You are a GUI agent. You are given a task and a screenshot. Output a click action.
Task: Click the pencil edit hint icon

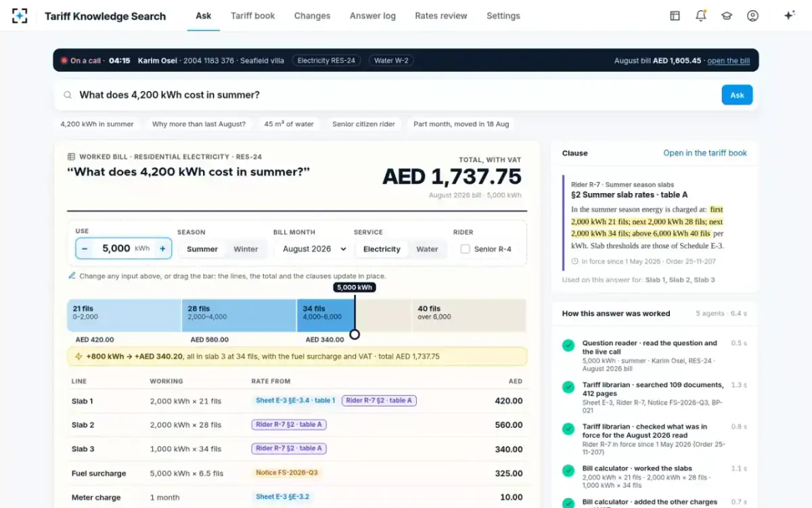72,276
